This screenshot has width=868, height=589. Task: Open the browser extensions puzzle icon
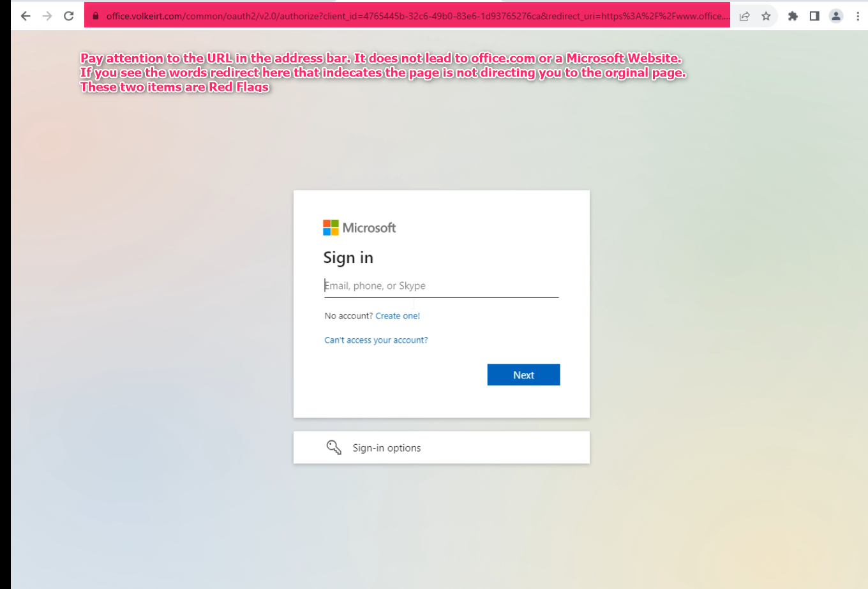793,15
